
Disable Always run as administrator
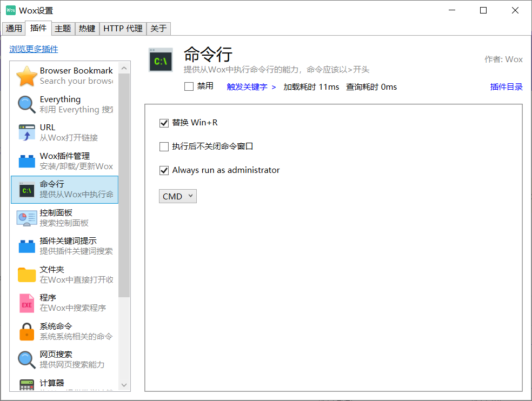click(164, 170)
